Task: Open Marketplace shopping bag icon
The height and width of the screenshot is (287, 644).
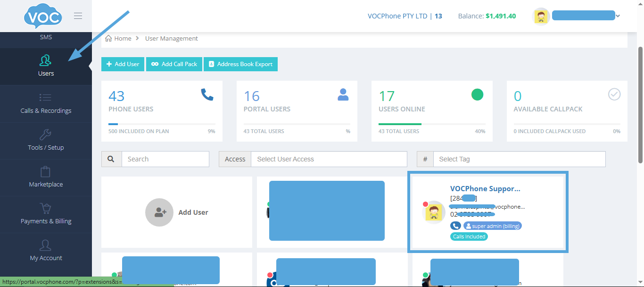Action: (46, 171)
